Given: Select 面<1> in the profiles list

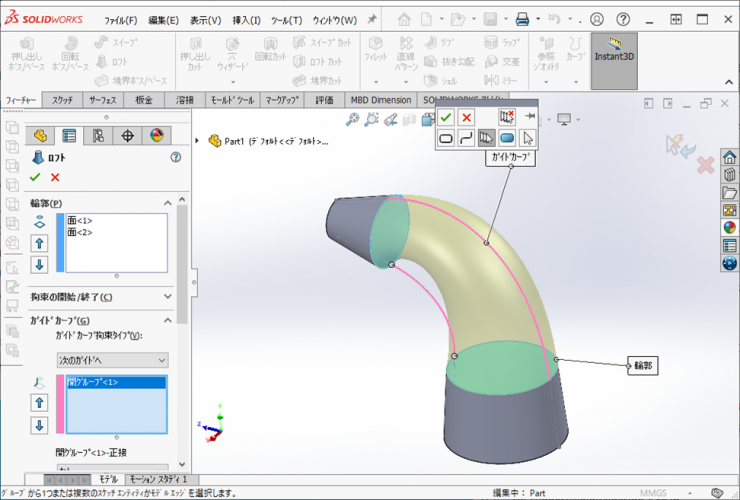Looking at the screenshot, I should (x=80, y=220).
